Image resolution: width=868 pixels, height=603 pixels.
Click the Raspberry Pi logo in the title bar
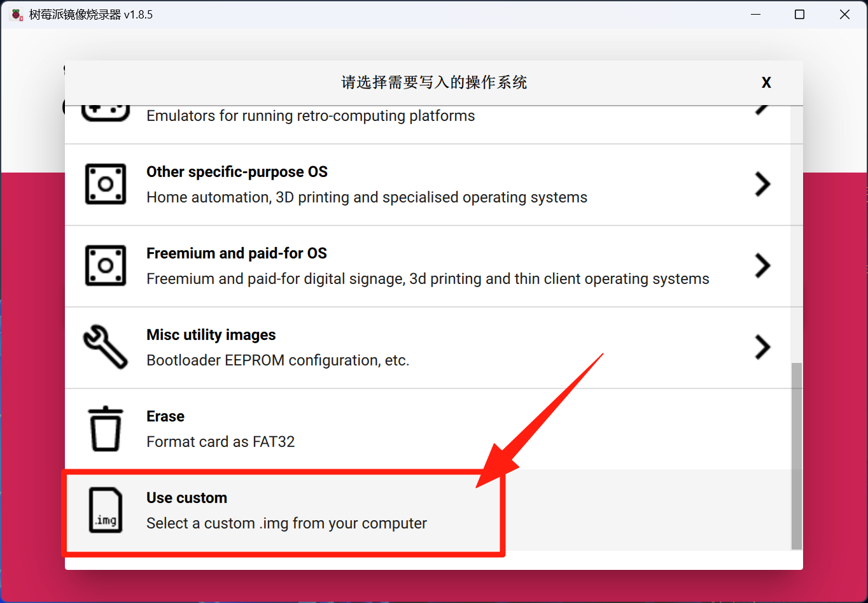(16, 15)
